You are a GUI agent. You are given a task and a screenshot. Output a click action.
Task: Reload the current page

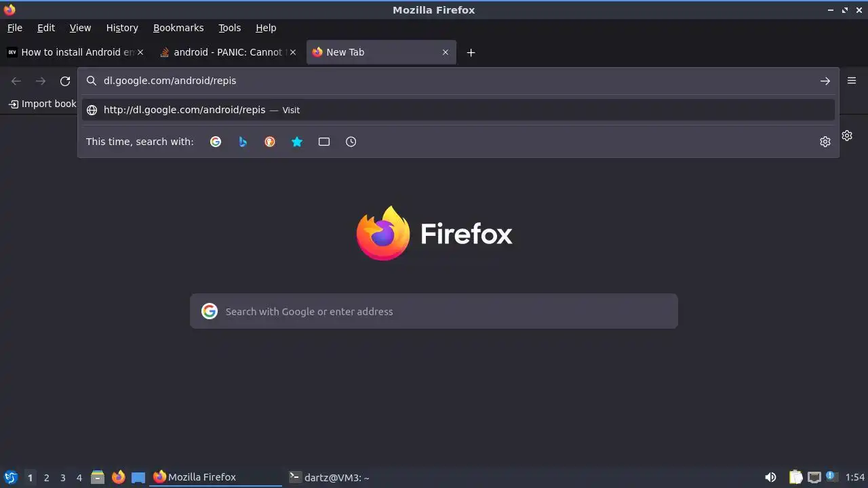click(x=65, y=81)
